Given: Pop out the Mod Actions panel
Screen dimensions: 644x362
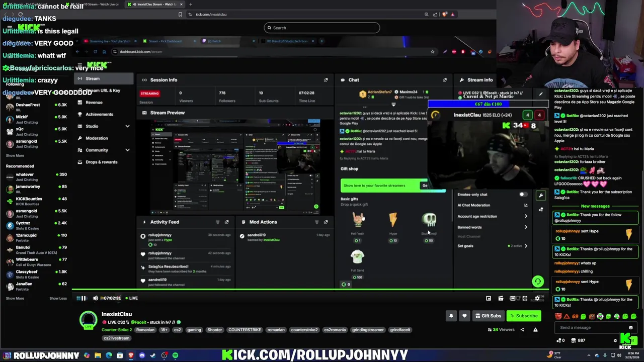Looking at the screenshot, I should point(326,222).
